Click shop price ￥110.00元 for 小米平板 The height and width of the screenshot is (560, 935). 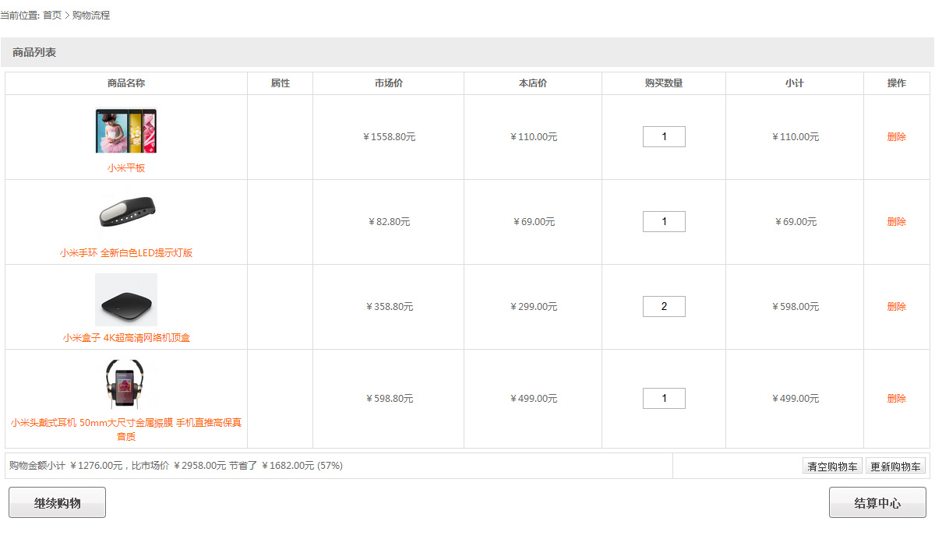534,137
